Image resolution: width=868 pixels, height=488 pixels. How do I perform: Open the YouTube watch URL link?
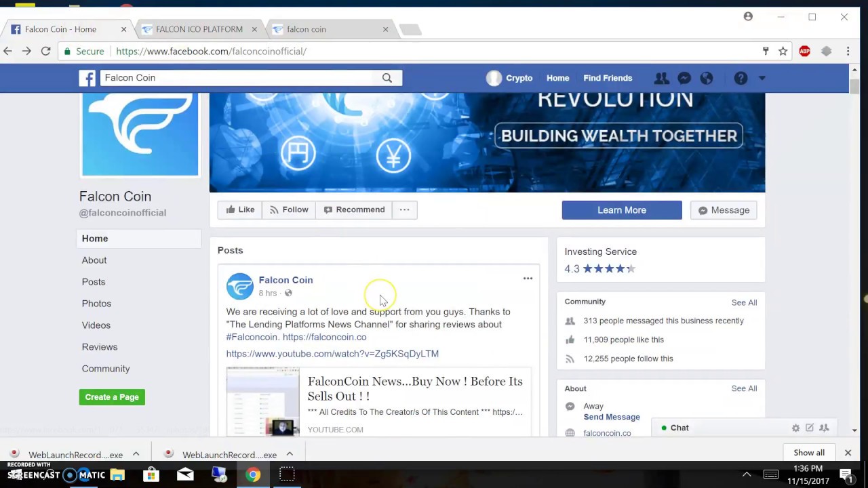[332, 354]
